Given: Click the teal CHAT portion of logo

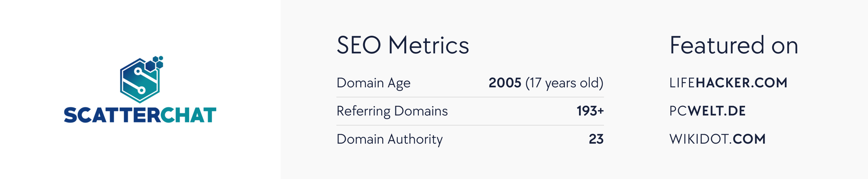Looking at the screenshot, I should point(188,115).
